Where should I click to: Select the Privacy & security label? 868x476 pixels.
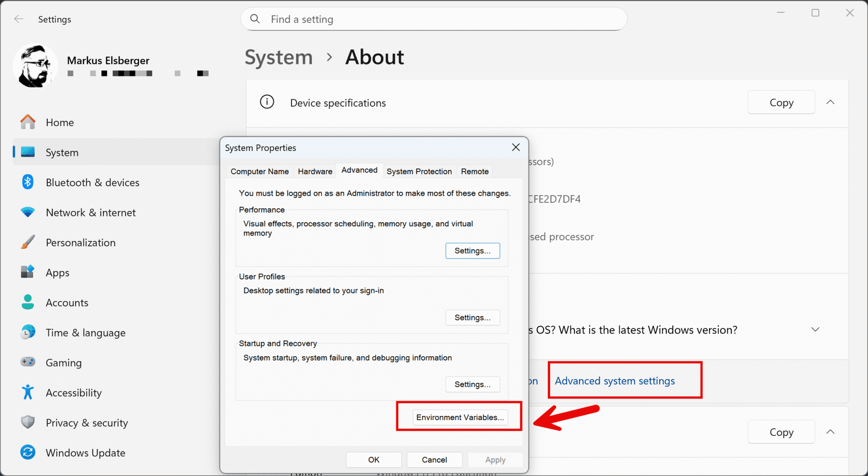[x=87, y=423]
